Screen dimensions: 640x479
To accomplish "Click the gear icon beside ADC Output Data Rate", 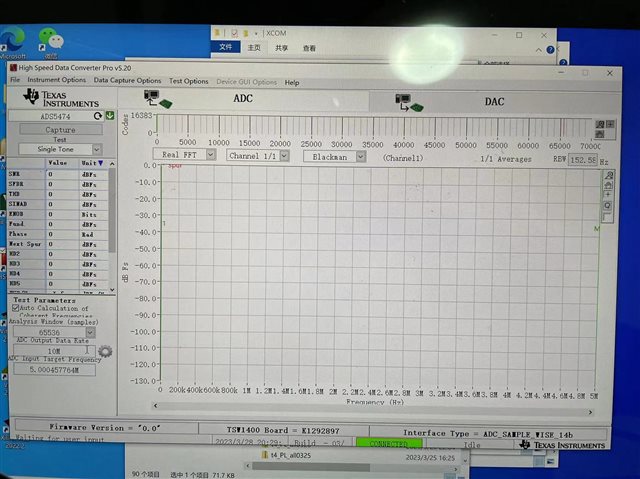I will (x=105, y=351).
